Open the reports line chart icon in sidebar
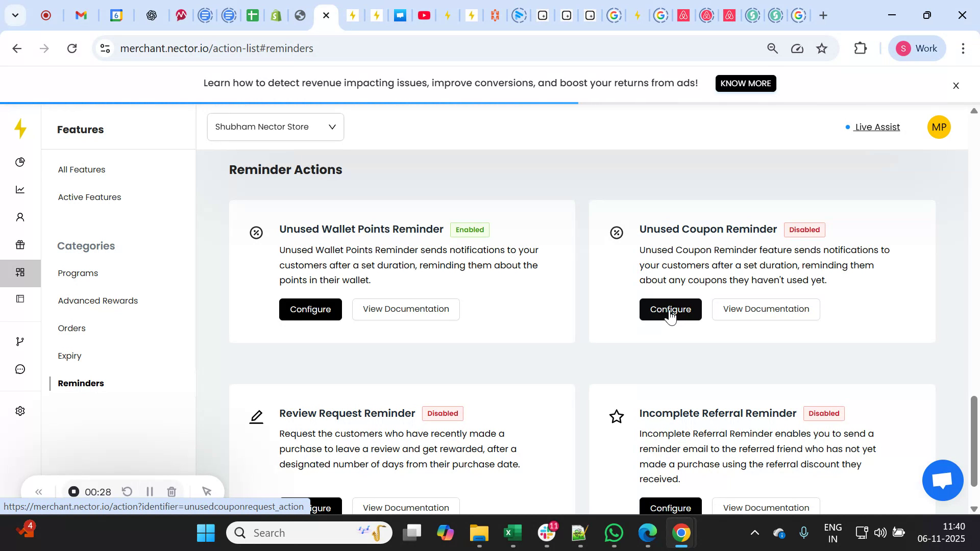Screen dimensions: 980x551 20,189
